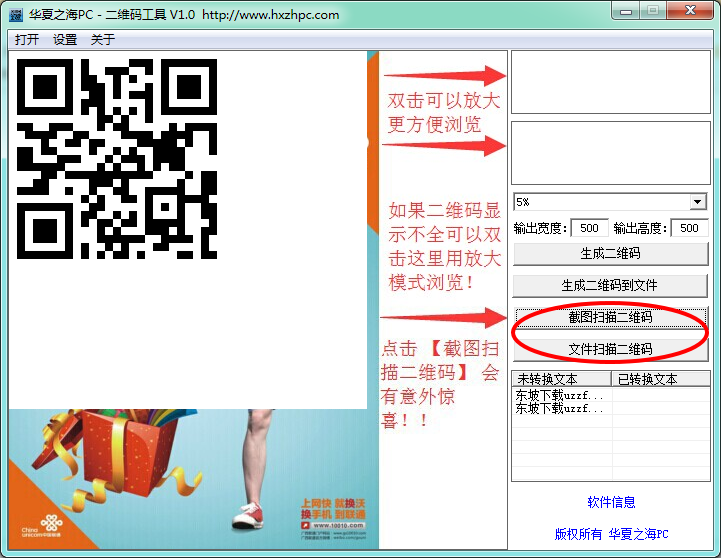The height and width of the screenshot is (558, 721).
Task: Open the 关于 menu
Action: click(x=102, y=40)
